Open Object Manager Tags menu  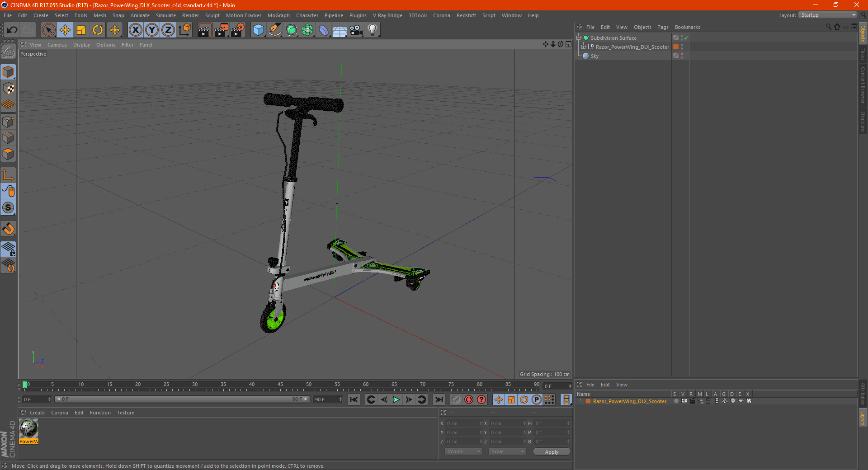(x=663, y=27)
